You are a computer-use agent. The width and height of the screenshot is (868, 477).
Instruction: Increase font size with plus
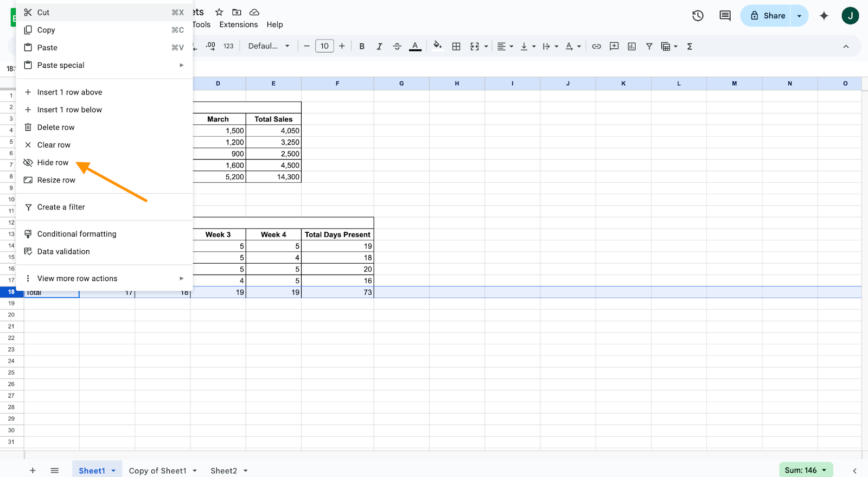pos(342,46)
